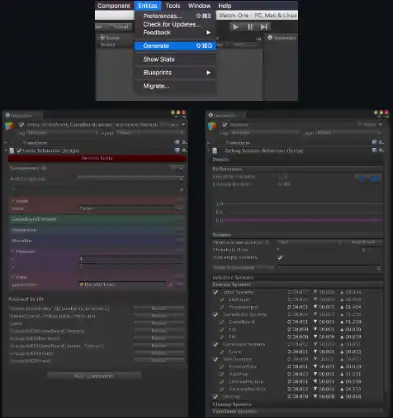393x418 pixels.
Task: Click the script icon beside Entity Behaviour
Action: [12, 151]
